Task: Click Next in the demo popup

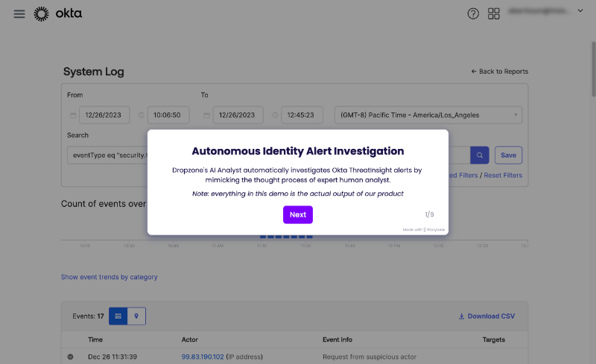Action: coord(297,214)
